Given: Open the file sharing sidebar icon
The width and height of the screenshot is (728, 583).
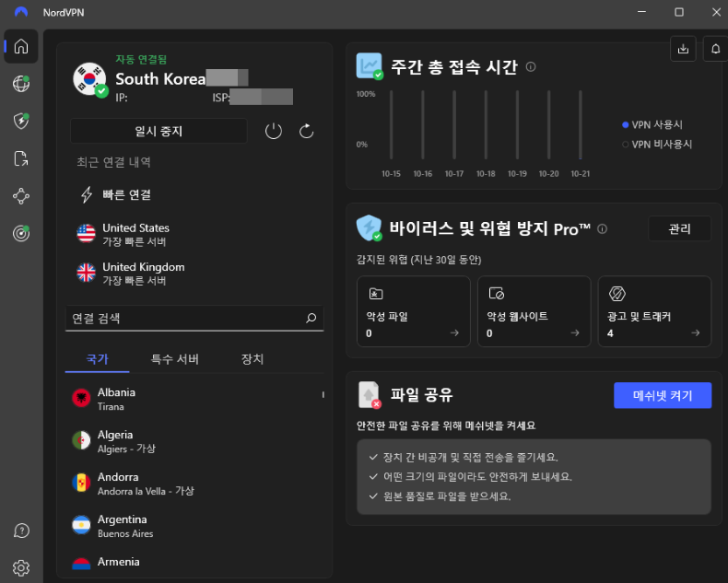Looking at the screenshot, I should click(21, 158).
